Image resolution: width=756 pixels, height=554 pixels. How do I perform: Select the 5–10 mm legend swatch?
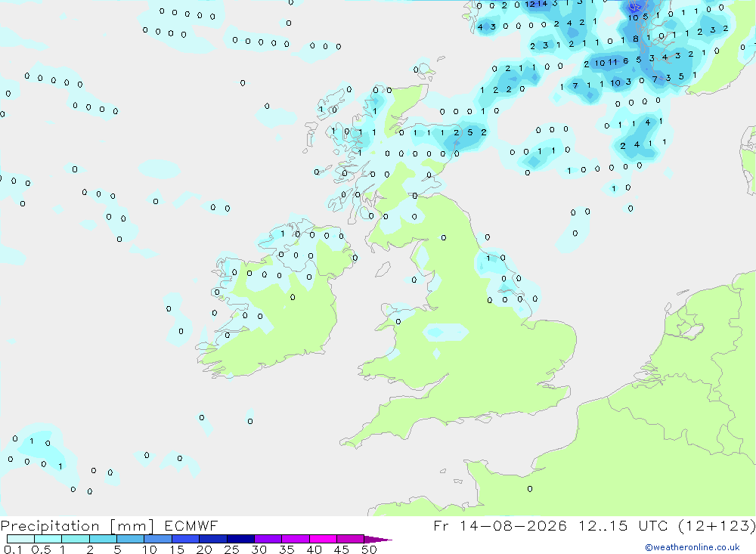click(x=131, y=539)
